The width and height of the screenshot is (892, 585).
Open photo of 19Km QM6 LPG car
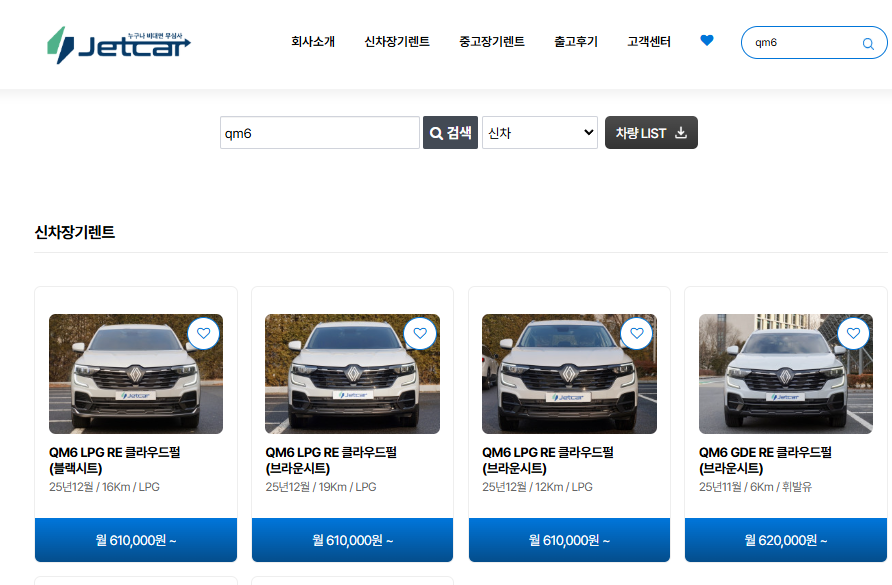click(x=353, y=374)
